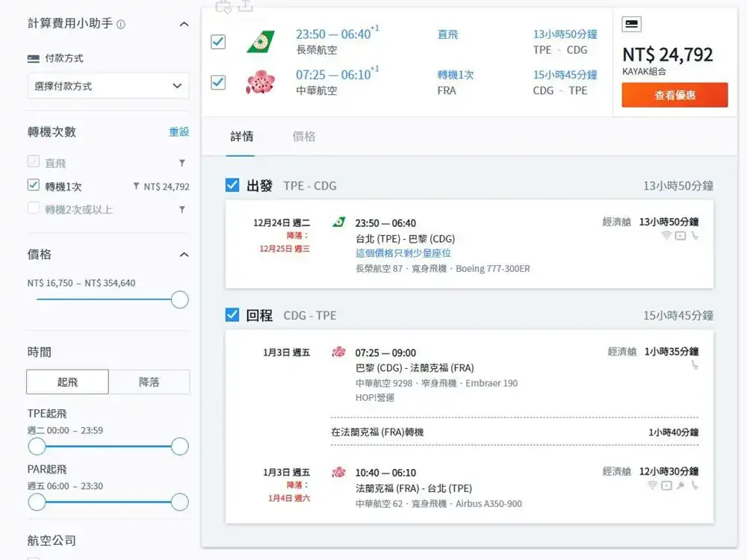
Task: Click the filter-only icon on the 直飛 row
Action: [x=182, y=163]
